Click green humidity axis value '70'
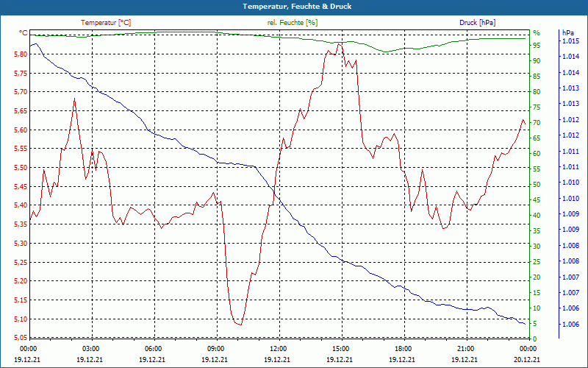The image size is (588, 368). [537, 123]
